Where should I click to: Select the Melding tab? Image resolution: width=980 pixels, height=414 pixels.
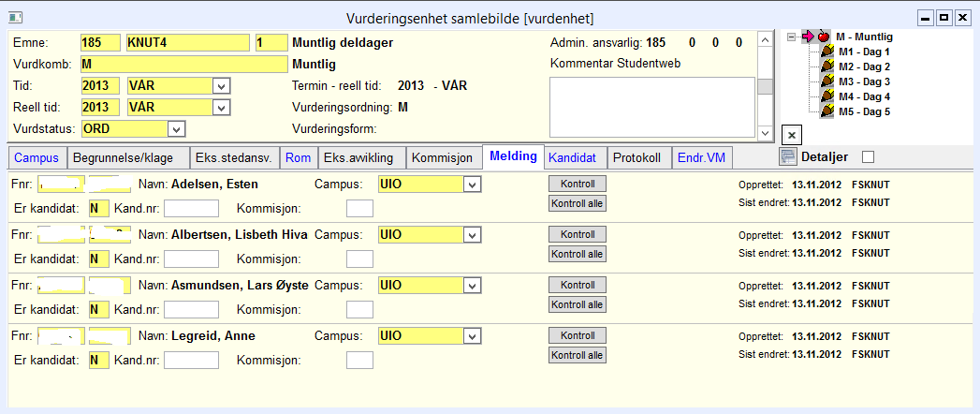click(x=513, y=156)
